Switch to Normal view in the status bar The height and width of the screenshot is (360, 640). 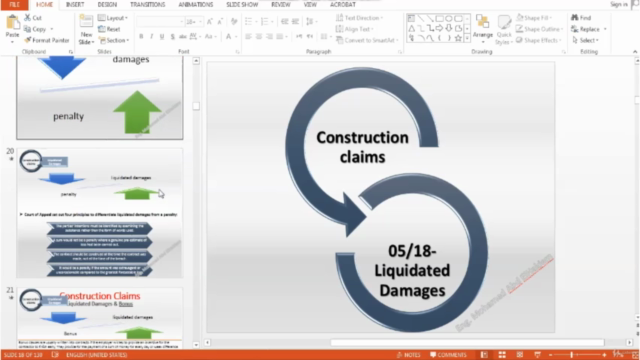click(x=484, y=355)
